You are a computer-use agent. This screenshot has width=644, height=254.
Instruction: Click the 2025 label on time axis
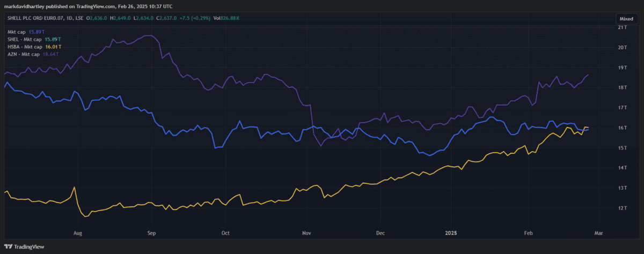(x=450, y=234)
